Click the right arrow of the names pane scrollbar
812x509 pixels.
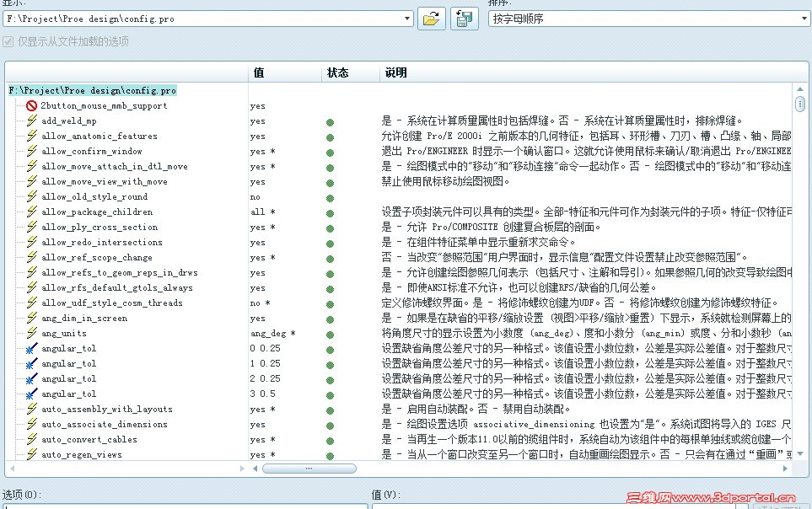pyautogui.click(x=242, y=469)
